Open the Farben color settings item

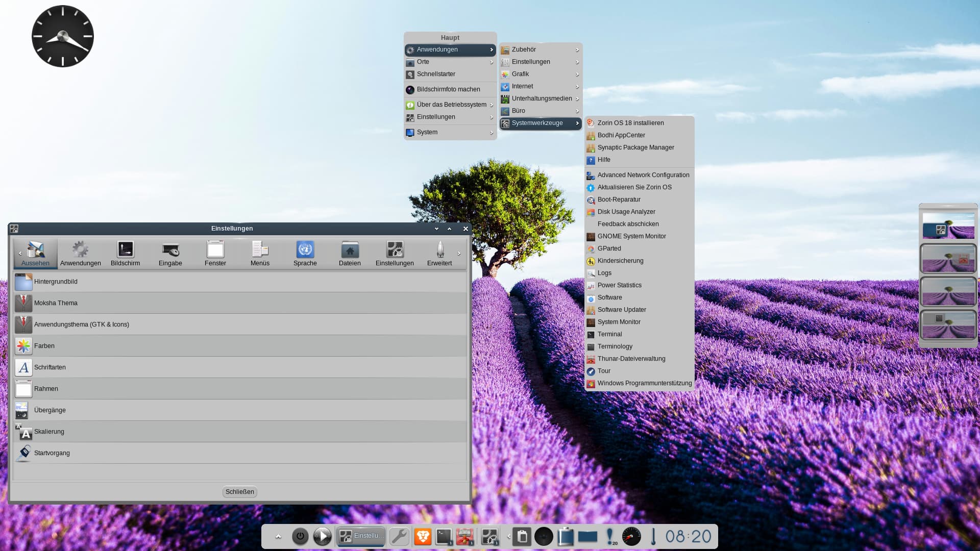(44, 346)
